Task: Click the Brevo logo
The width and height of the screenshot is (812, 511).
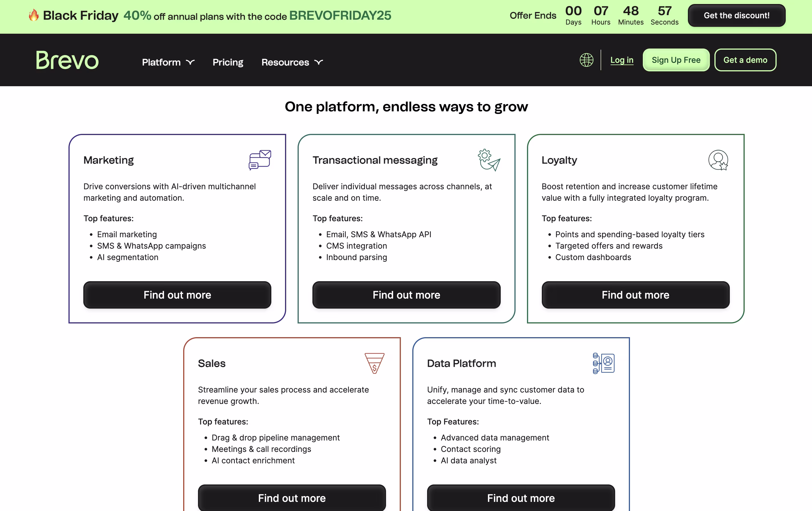Action: [67, 60]
